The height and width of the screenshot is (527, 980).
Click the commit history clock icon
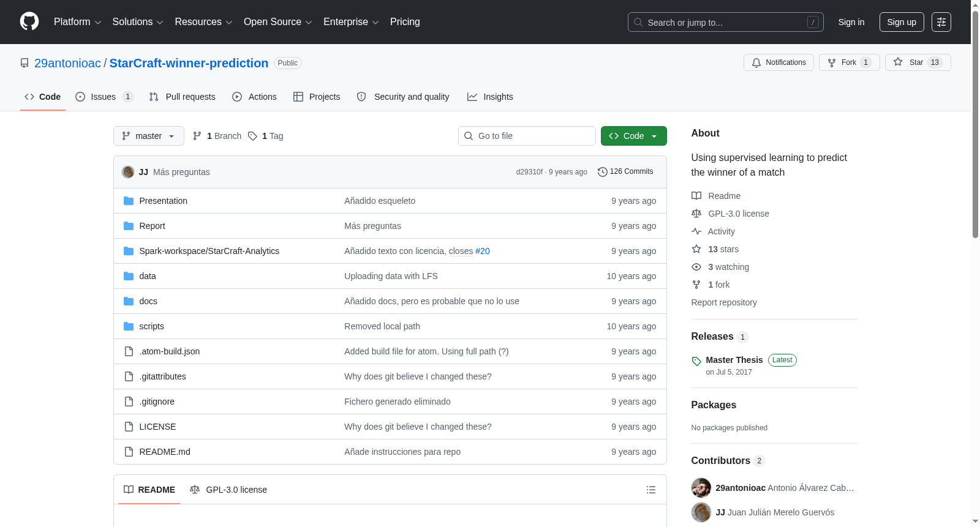pyautogui.click(x=603, y=172)
